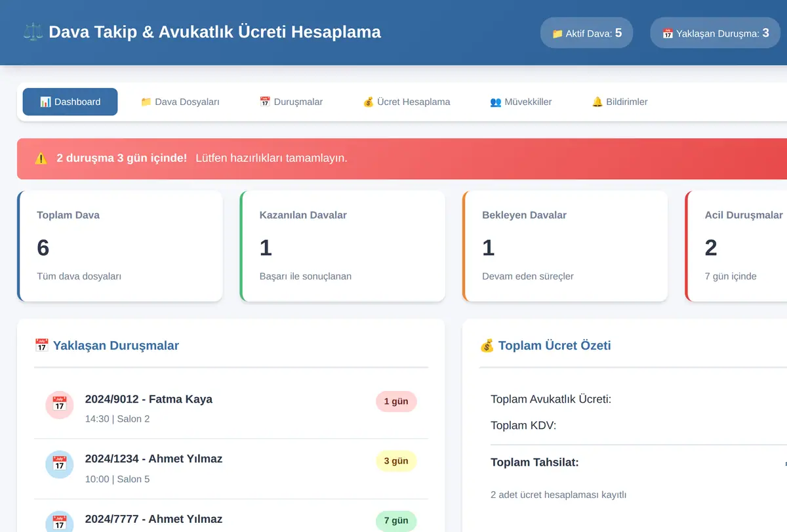Click the Aktif Dava: 5 badge
This screenshot has width=787, height=532.
586,33
